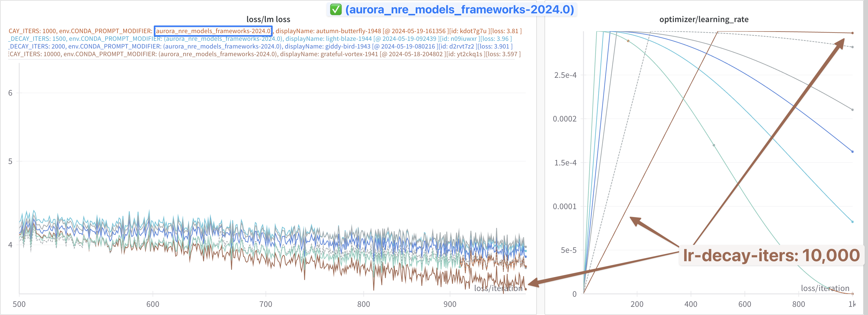Click the loss/iteration x-axis label in learning rate chart

pyautogui.click(x=825, y=288)
